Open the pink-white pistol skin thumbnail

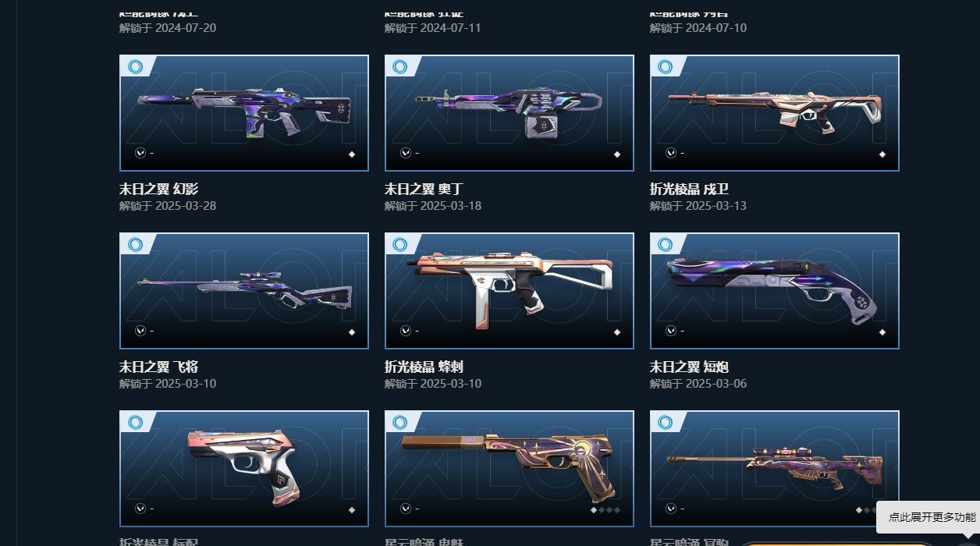[244, 469]
